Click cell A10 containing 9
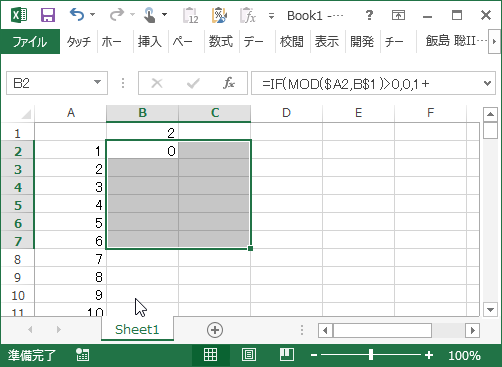Image resolution: width=502 pixels, height=367 pixels. point(71,294)
